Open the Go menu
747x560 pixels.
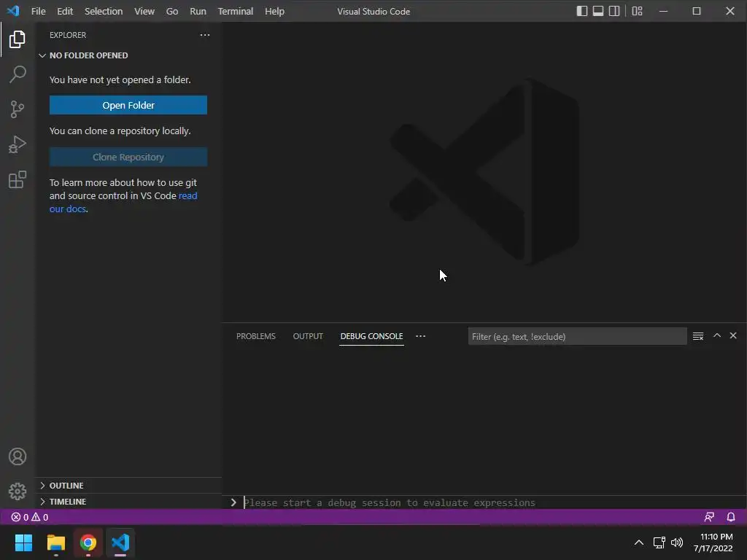pos(172,11)
